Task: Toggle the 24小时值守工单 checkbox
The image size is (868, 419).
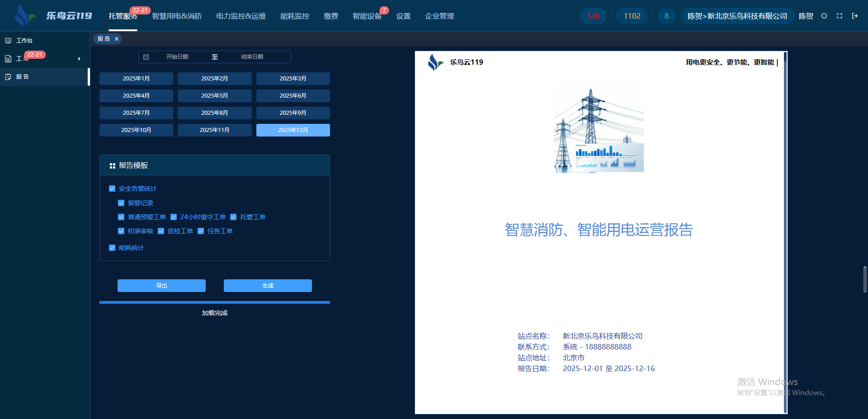Action: pyautogui.click(x=174, y=217)
